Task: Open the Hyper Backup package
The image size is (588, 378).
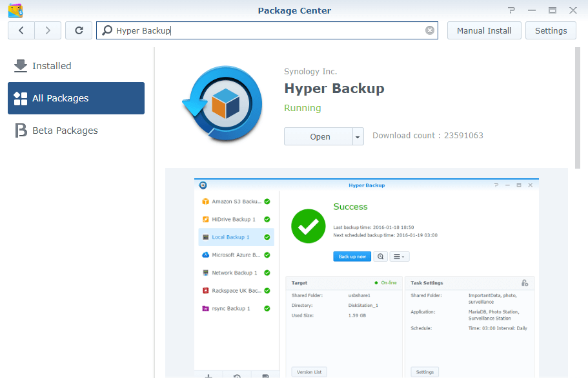Action: pyautogui.click(x=318, y=136)
